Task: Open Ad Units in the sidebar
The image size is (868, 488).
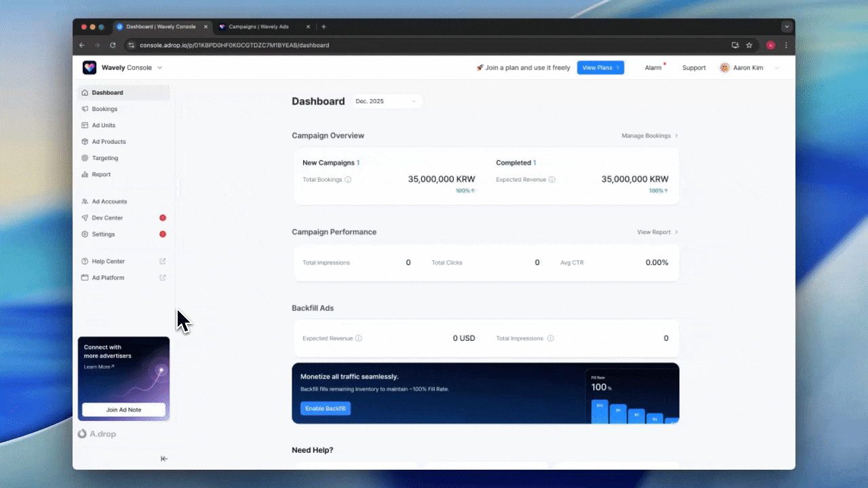Action: click(104, 125)
